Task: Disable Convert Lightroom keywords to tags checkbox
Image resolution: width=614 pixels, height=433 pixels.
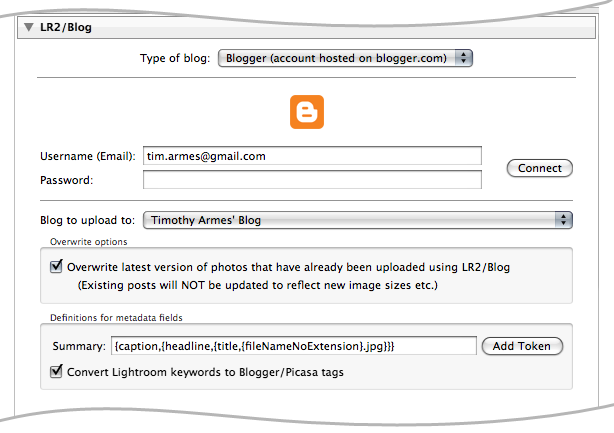Action: [57, 372]
